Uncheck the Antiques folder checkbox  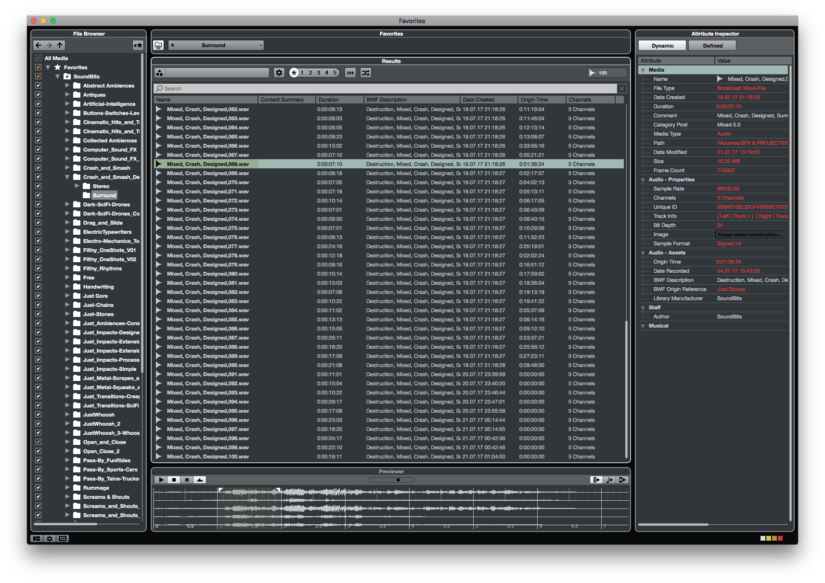36,96
